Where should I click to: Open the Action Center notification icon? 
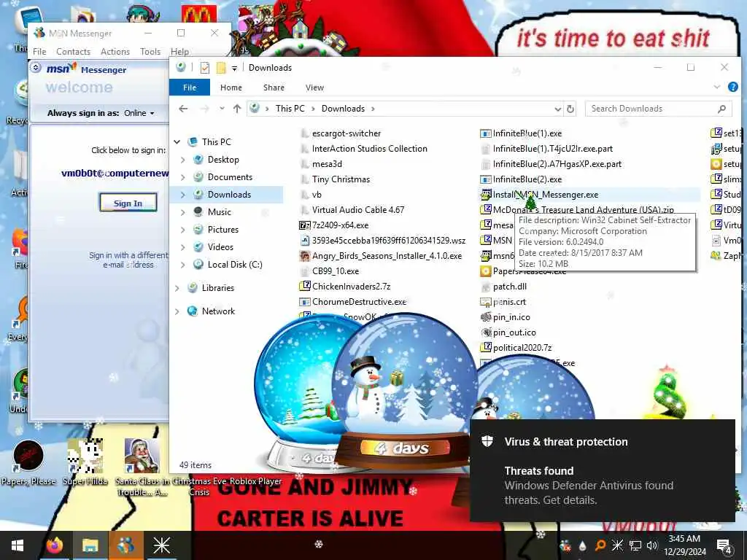click(724, 547)
